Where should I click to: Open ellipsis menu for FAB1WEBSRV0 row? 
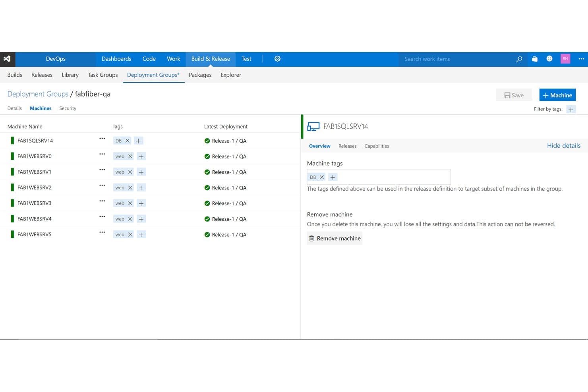click(102, 154)
